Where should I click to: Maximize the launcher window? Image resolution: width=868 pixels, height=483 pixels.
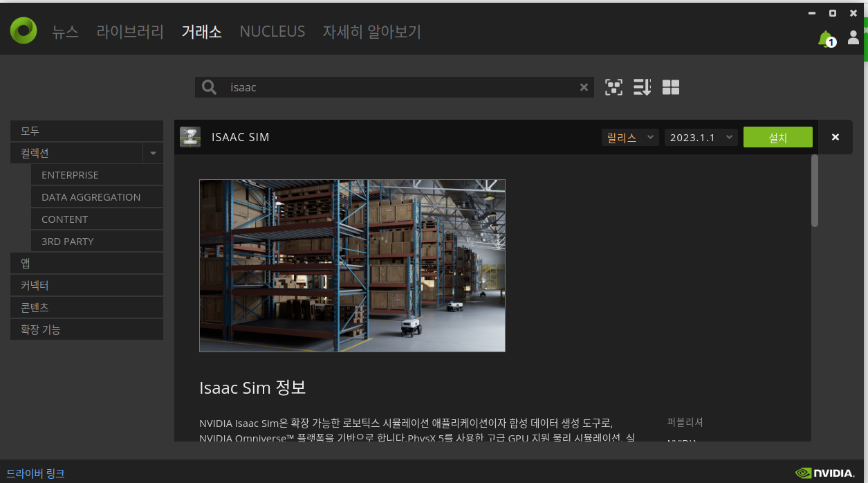pyautogui.click(x=833, y=13)
